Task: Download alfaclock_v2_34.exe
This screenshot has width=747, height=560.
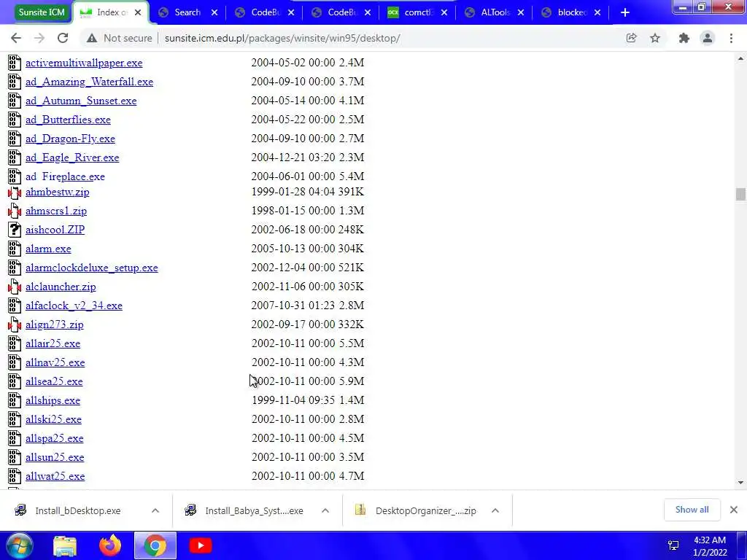Action: pos(74,306)
